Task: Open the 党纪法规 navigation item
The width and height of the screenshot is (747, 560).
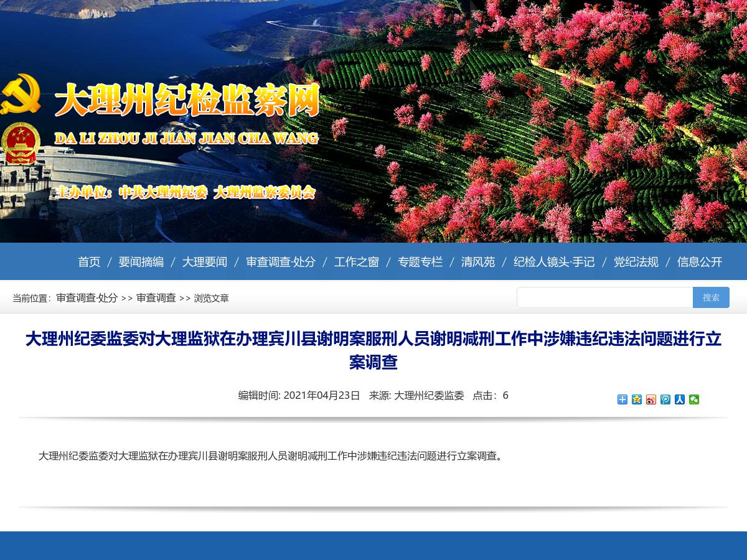Action: 636,261
